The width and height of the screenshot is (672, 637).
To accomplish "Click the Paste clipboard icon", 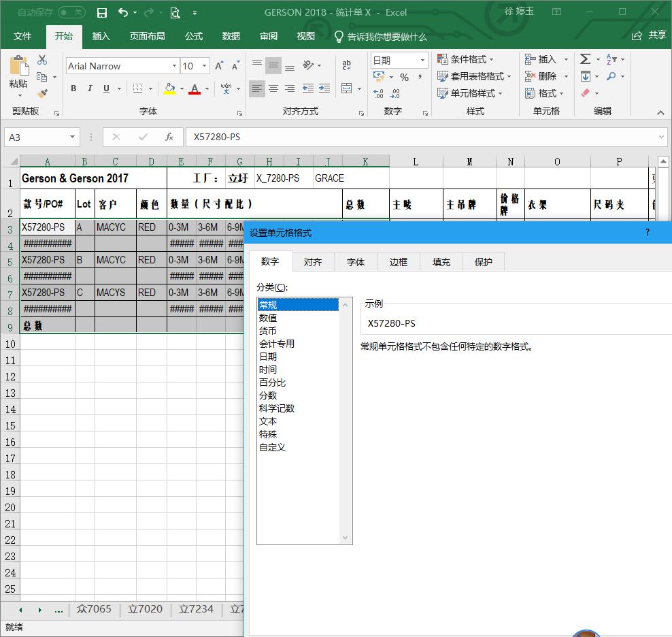I will (18, 65).
